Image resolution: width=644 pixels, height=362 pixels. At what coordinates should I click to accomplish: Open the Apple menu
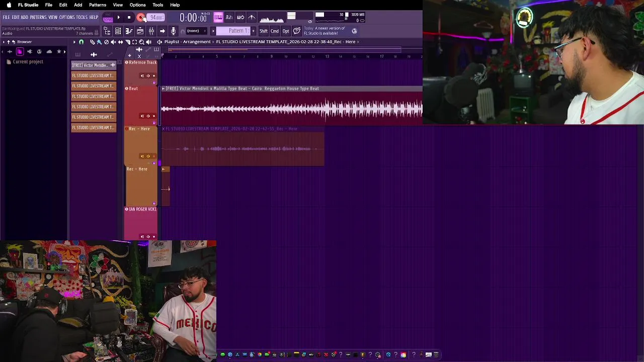9,5
